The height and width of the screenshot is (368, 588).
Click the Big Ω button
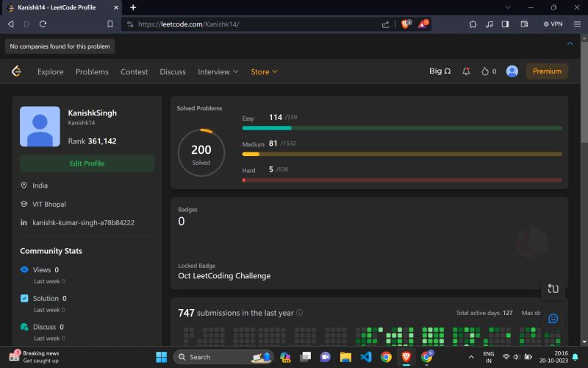coord(440,71)
